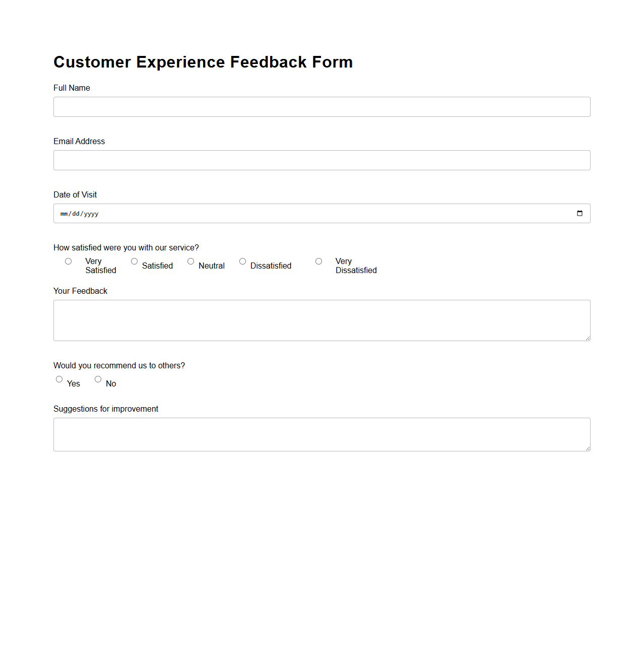Select No for recommending to others
644x655 pixels.
point(98,379)
